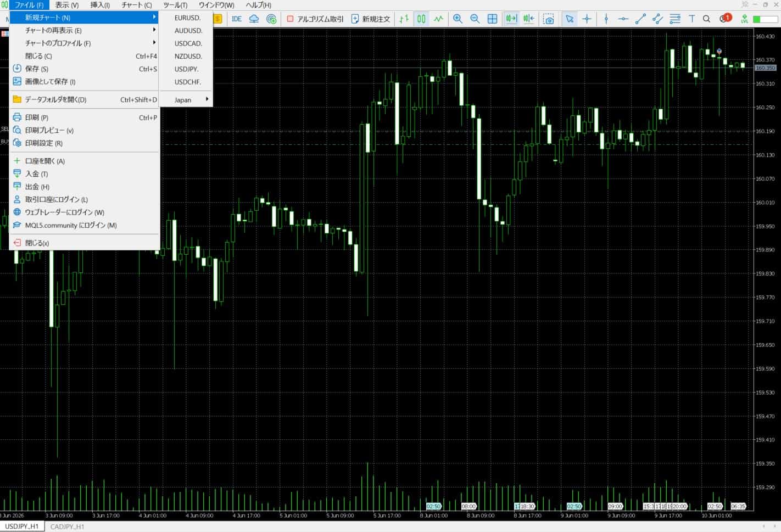The height and width of the screenshot is (532, 781).
Task: Pick EURUSD. from the new chart submenu
Action: [186, 18]
